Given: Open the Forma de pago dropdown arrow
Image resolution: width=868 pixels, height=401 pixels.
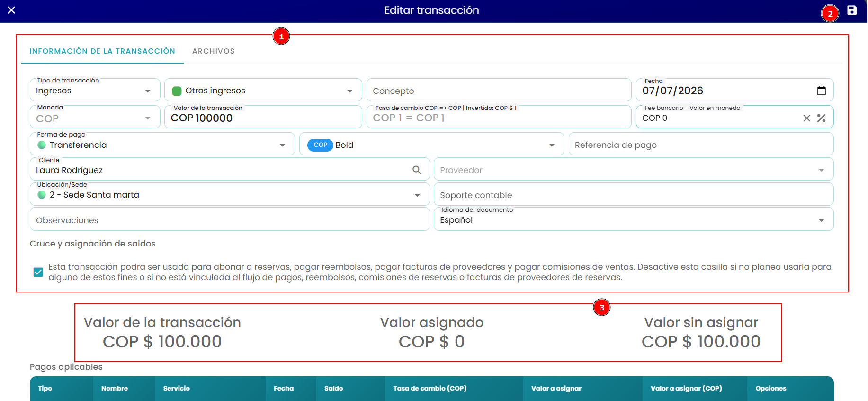Looking at the screenshot, I should (x=283, y=146).
